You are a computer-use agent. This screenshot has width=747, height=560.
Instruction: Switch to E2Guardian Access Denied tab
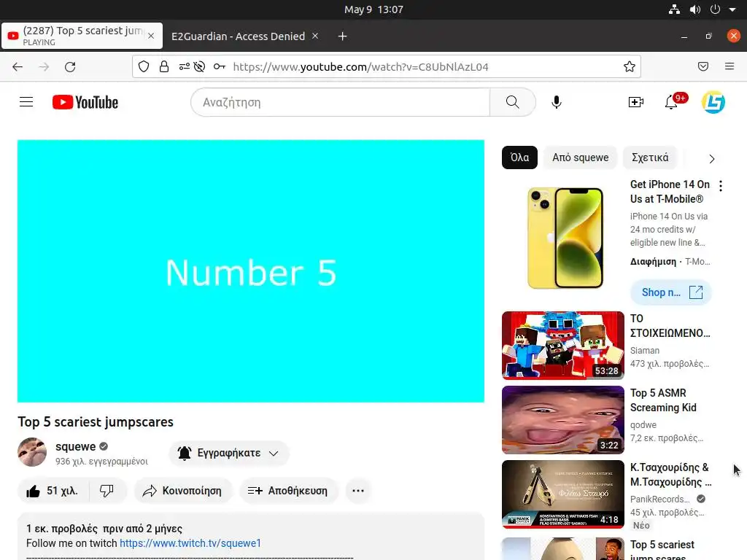(x=239, y=36)
